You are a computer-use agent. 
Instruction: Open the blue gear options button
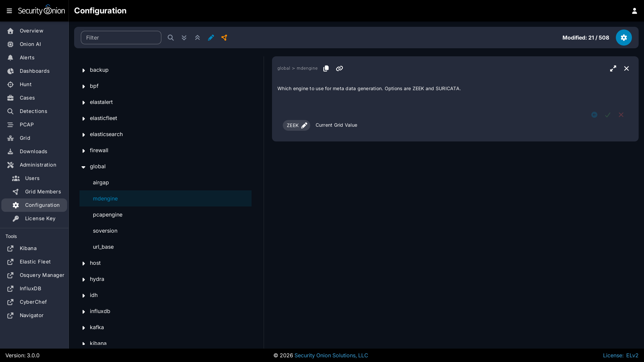(x=624, y=38)
